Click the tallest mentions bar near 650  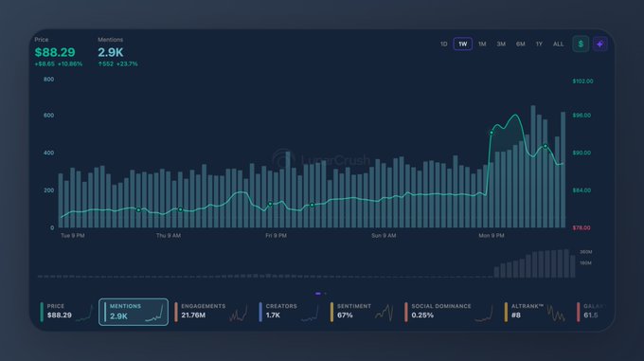pos(533,167)
